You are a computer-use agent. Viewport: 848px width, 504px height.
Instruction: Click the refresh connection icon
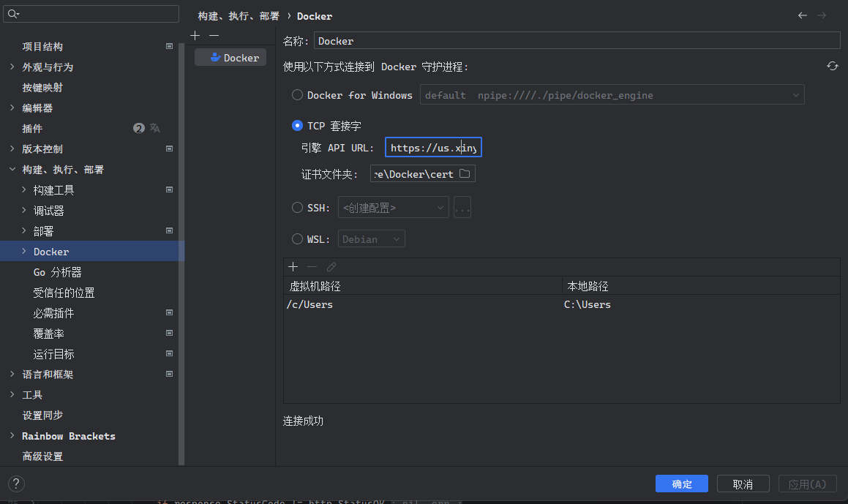tap(832, 67)
